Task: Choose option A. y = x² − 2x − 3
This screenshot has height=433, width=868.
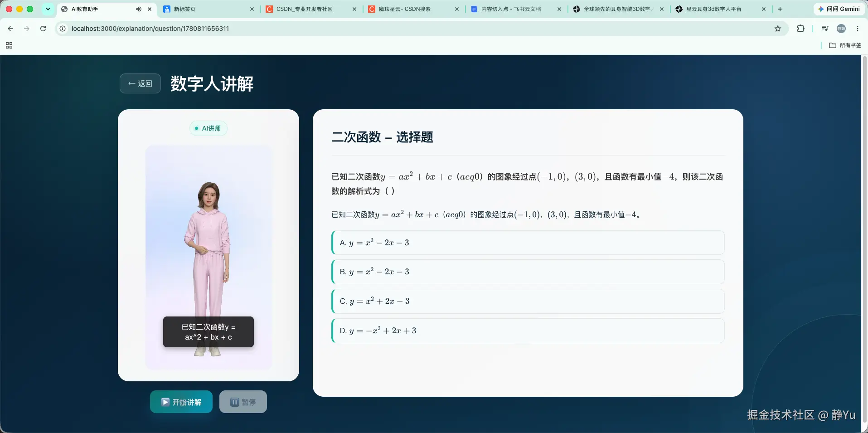Action: (528, 243)
